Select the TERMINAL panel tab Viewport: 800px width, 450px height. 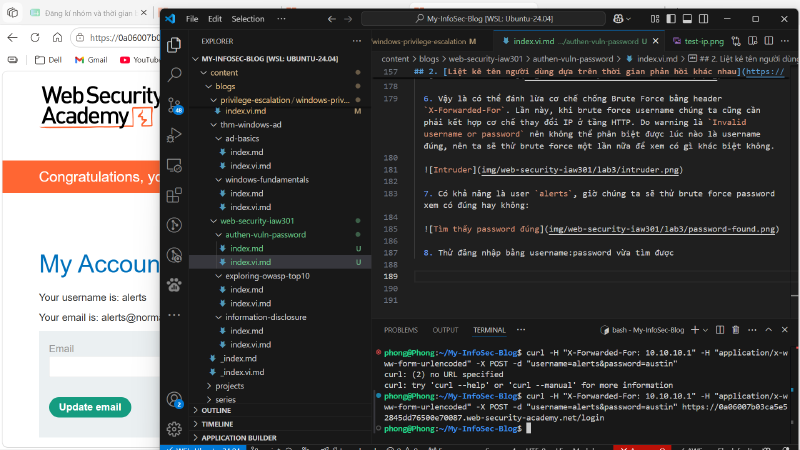[x=489, y=330]
